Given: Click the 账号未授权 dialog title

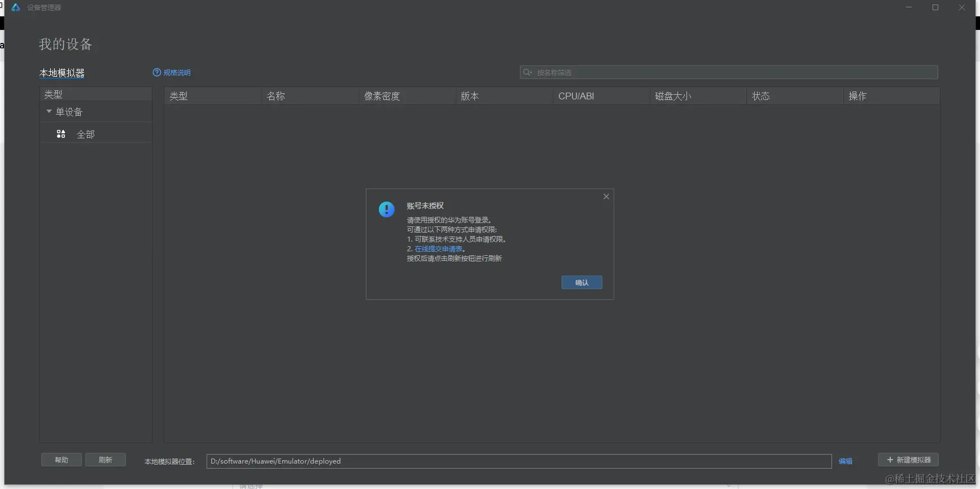Looking at the screenshot, I should tap(425, 206).
